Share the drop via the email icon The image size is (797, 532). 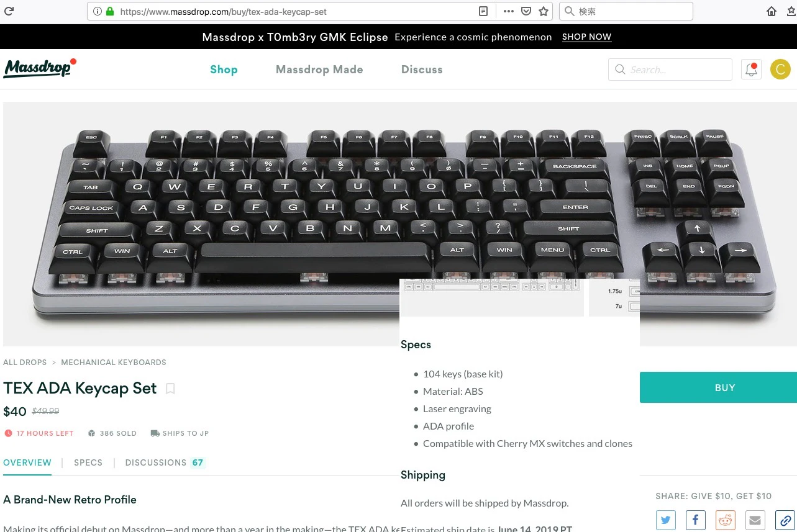(x=755, y=520)
